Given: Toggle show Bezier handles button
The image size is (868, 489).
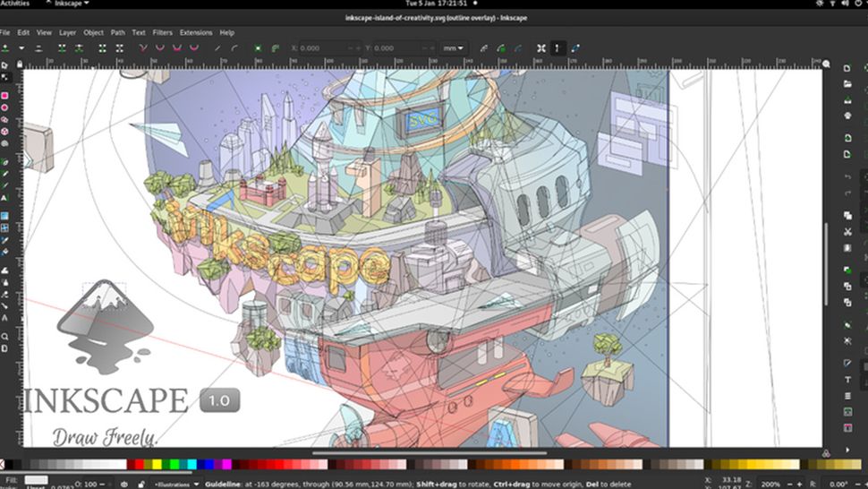Looking at the screenshot, I should pos(557,48).
